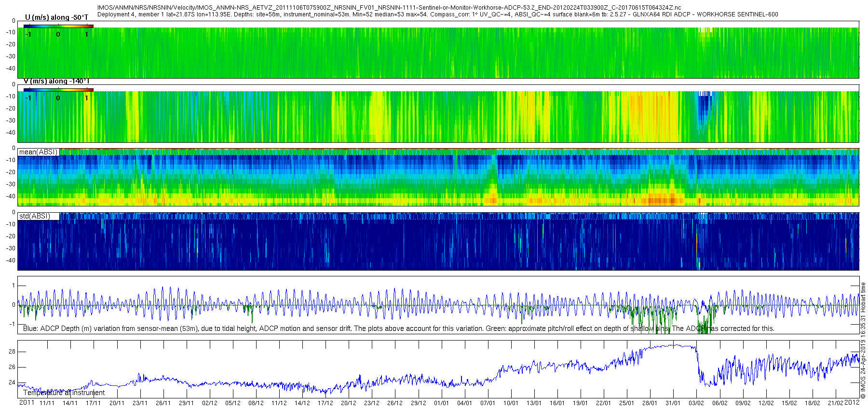
Task: Click the 28 tick on temperature axis
Action: coord(12,352)
